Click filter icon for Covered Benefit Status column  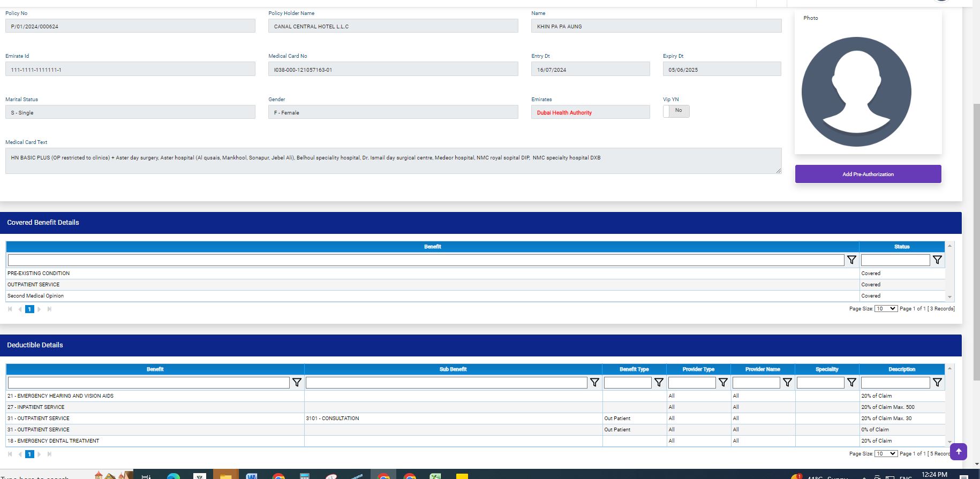pos(937,260)
